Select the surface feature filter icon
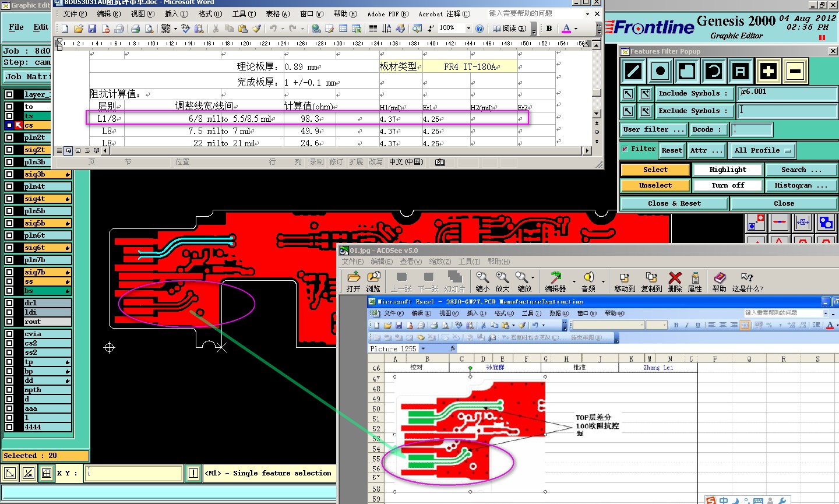Screen dimensions: 839x504 (687, 72)
